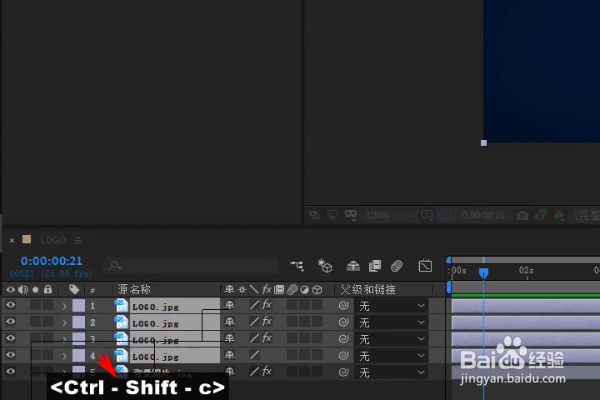The height and width of the screenshot is (400, 600).
Task: Hide layer 4 LOGO.jpg video
Action: pos(10,355)
